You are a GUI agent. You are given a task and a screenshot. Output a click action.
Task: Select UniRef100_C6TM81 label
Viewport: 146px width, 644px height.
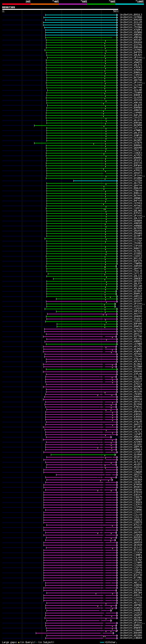tap(131, 50)
